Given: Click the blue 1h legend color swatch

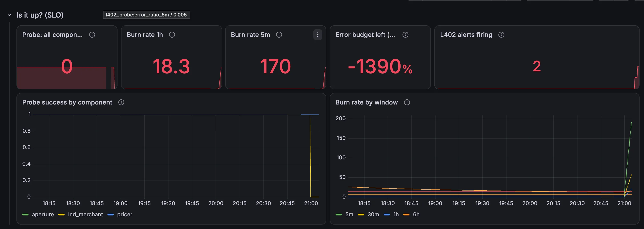Looking at the screenshot, I should (387, 215).
